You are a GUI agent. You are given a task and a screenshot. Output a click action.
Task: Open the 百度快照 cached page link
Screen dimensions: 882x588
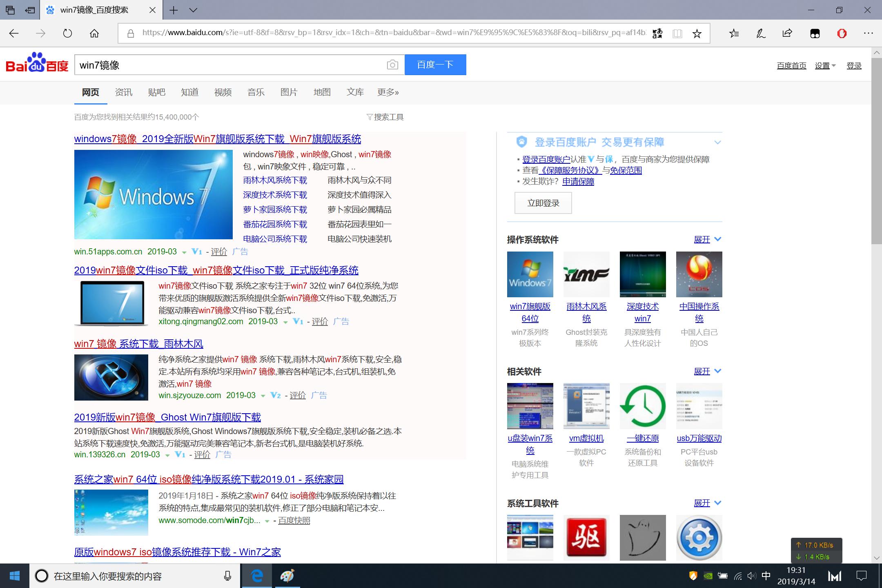point(293,520)
